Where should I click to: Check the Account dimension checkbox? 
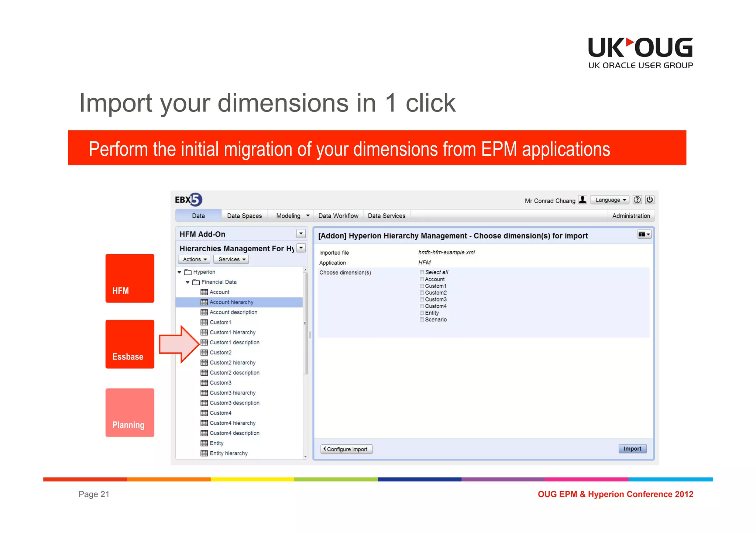[x=422, y=279]
